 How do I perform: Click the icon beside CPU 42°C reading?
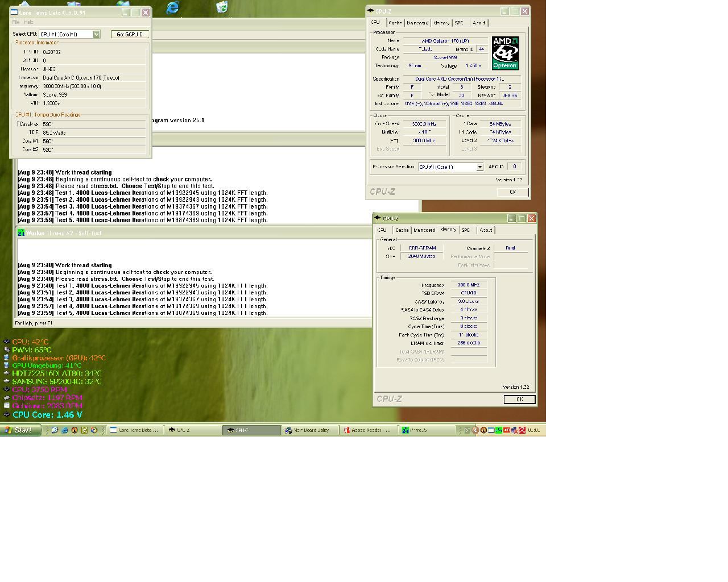[7, 342]
